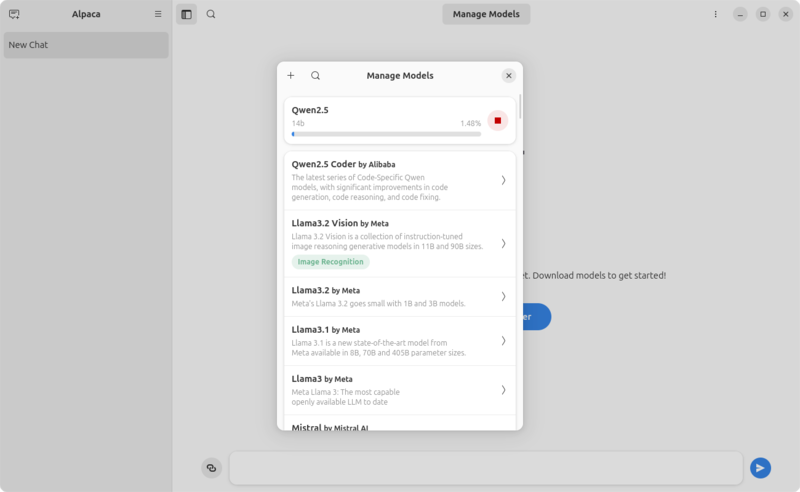The height and width of the screenshot is (492, 800).
Task: Click the message input field
Action: coord(486,467)
